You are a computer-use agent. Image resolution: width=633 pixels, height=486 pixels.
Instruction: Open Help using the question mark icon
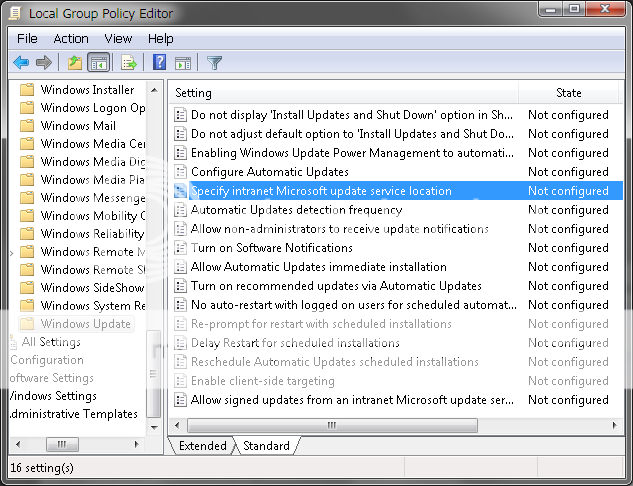159,63
